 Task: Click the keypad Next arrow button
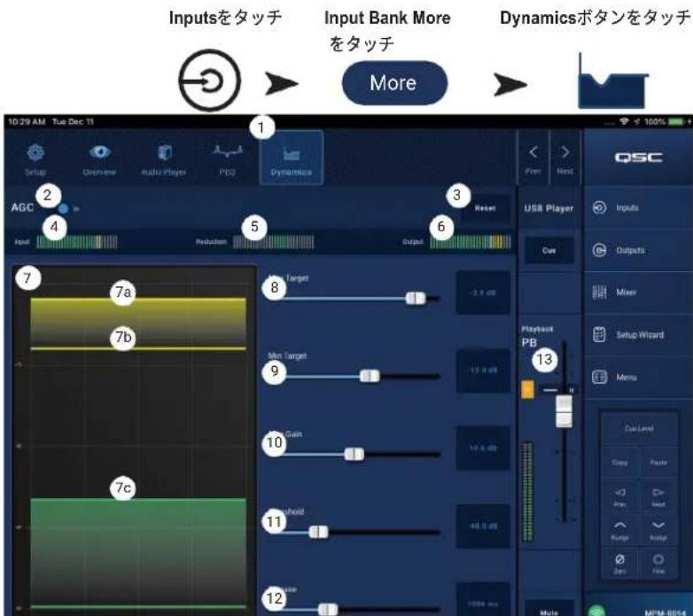click(658, 496)
